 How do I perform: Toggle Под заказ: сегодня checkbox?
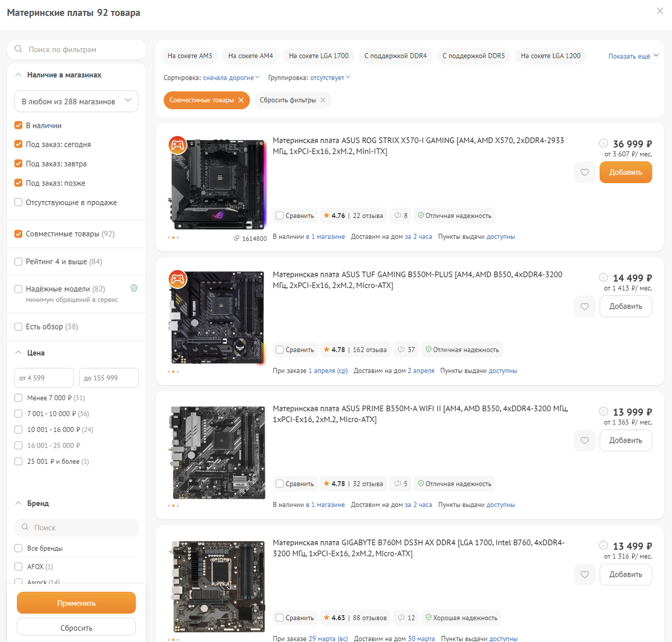18,145
